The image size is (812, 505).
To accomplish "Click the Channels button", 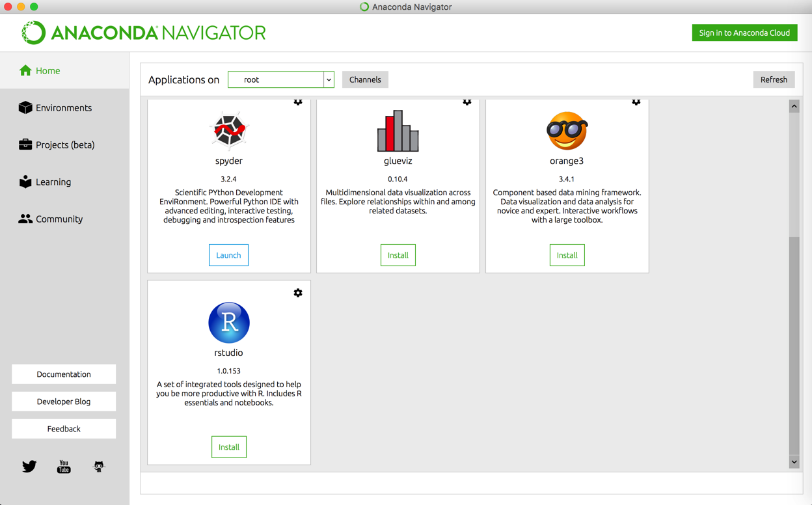I will (x=365, y=79).
